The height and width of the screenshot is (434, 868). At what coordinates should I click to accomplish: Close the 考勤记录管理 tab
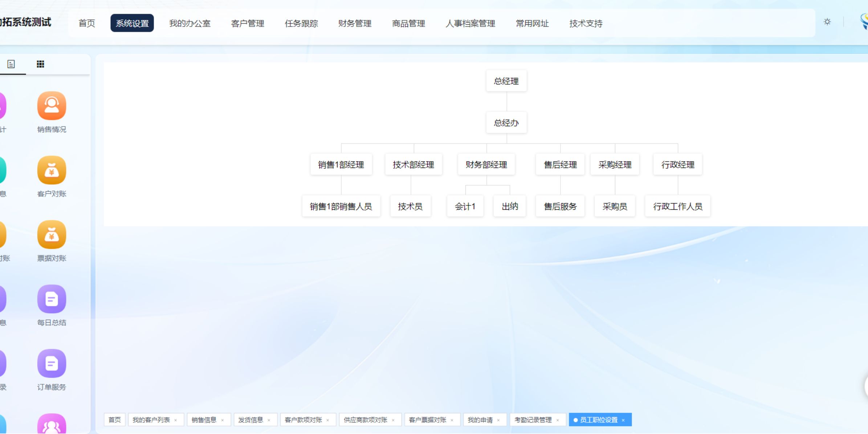coord(558,420)
